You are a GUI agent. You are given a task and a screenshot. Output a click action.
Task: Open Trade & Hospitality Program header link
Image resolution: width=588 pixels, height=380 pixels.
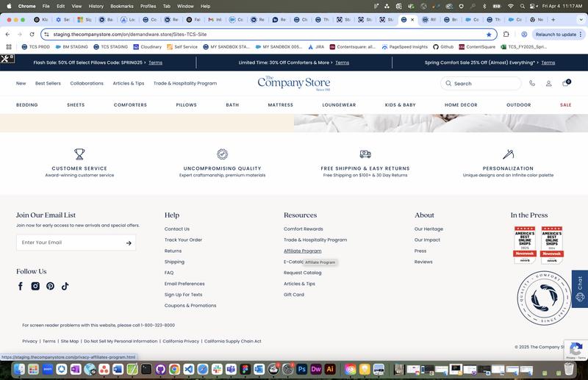pos(185,83)
